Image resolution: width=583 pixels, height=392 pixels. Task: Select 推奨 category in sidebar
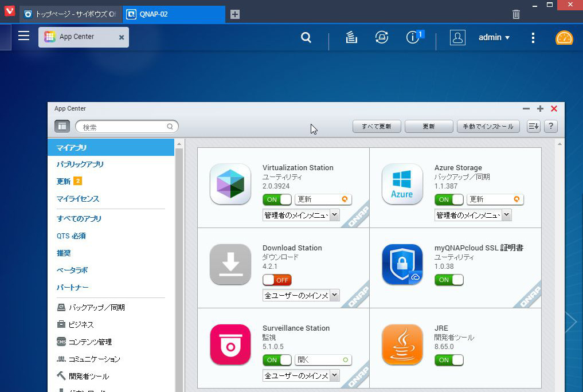(x=64, y=253)
